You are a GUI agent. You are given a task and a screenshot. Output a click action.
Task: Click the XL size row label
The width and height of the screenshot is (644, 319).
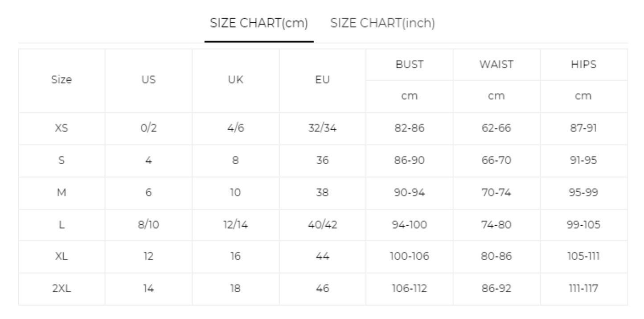point(62,257)
